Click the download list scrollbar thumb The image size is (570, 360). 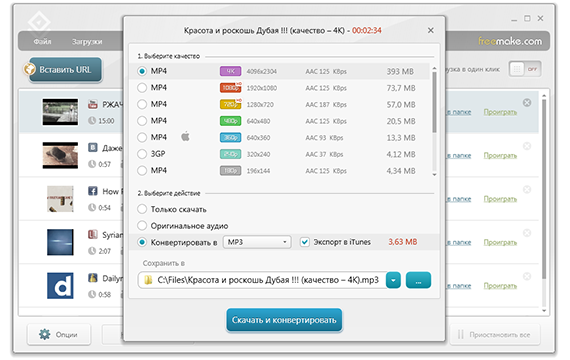coord(544,189)
